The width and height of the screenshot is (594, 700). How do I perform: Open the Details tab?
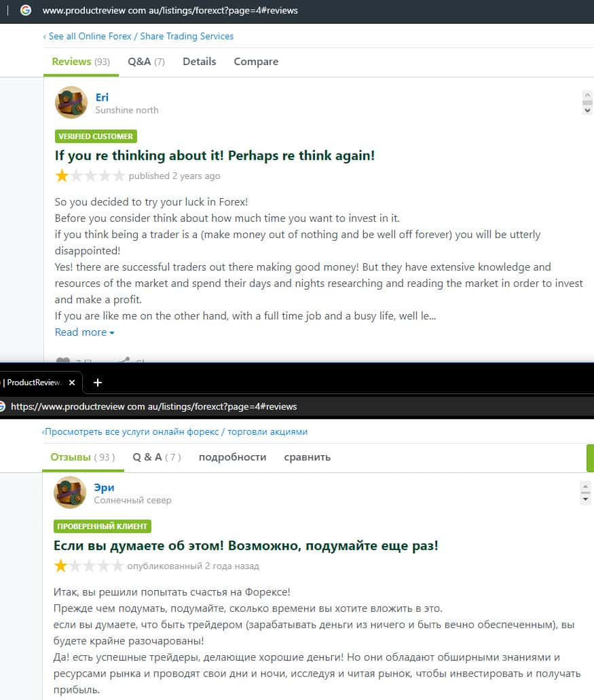[200, 62]
